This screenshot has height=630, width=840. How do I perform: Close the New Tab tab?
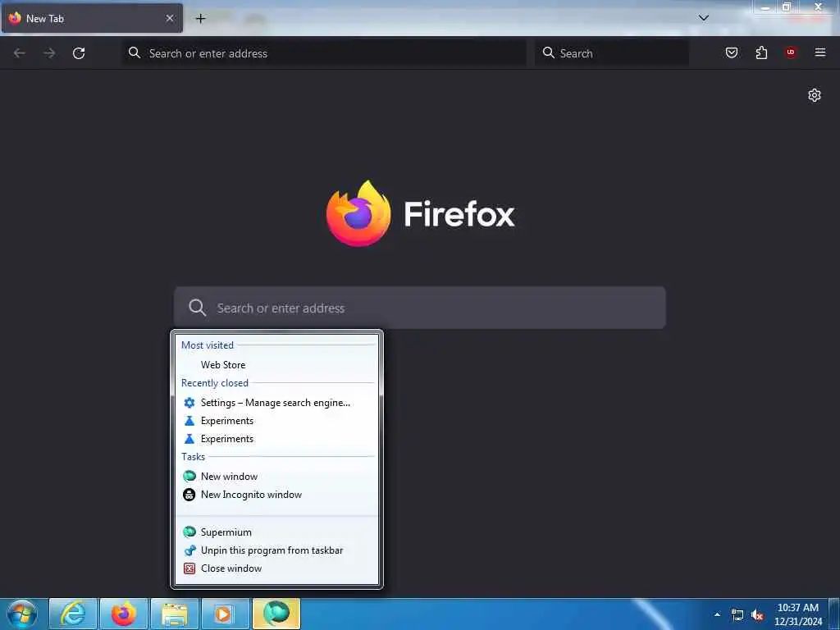tap(170, 18)
